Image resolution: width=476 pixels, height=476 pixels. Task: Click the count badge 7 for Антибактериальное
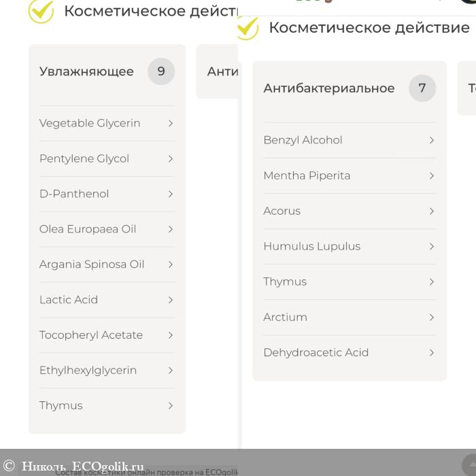click(422, 88)
